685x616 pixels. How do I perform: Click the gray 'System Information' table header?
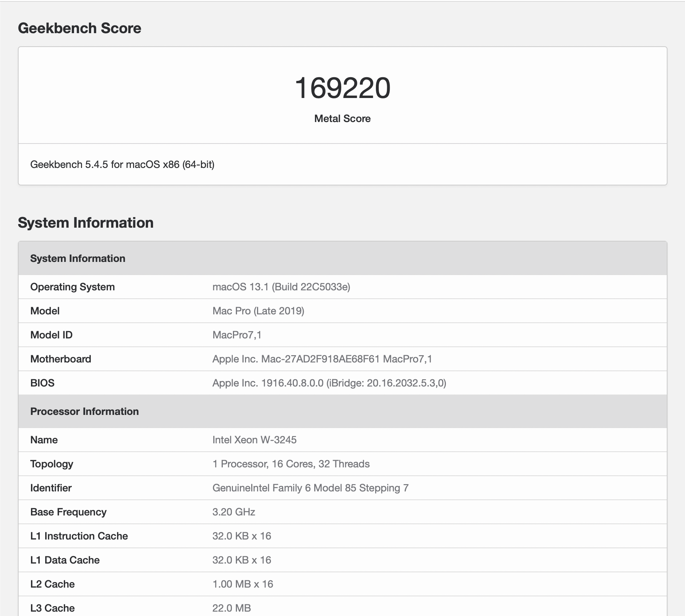(343, 258)
